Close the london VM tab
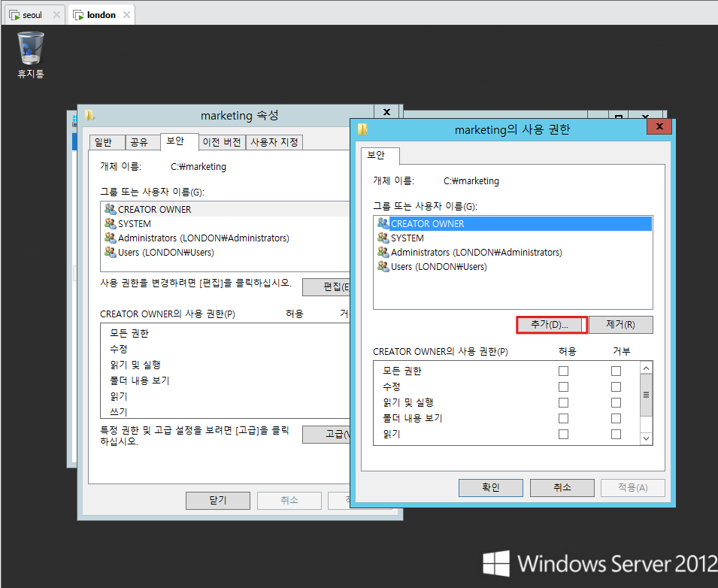 point(127,14)
